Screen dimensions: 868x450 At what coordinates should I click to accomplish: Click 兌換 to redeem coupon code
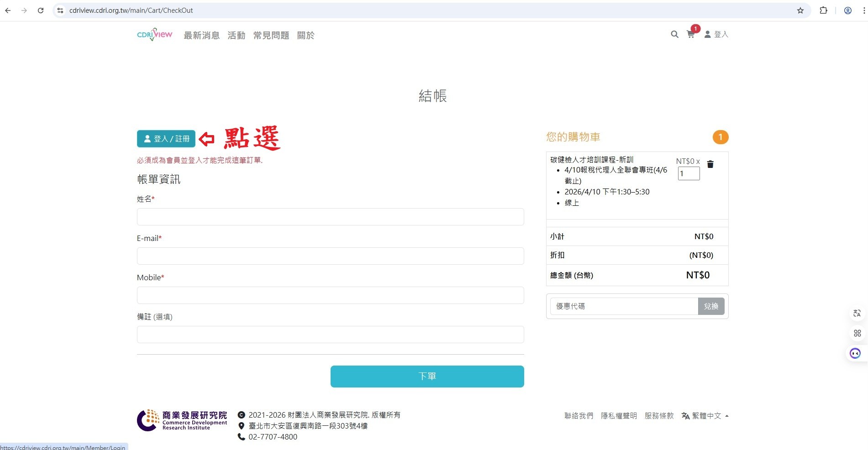pyautogui.click(x=711, y=306)
